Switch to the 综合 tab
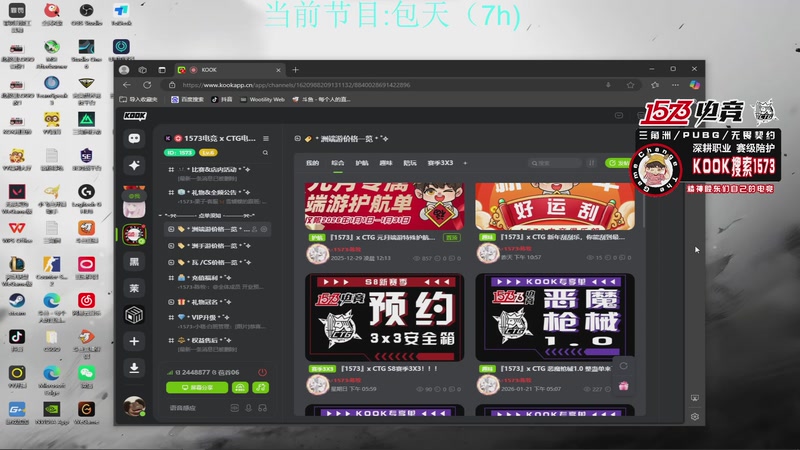800x450 pixels. point(337,163)
